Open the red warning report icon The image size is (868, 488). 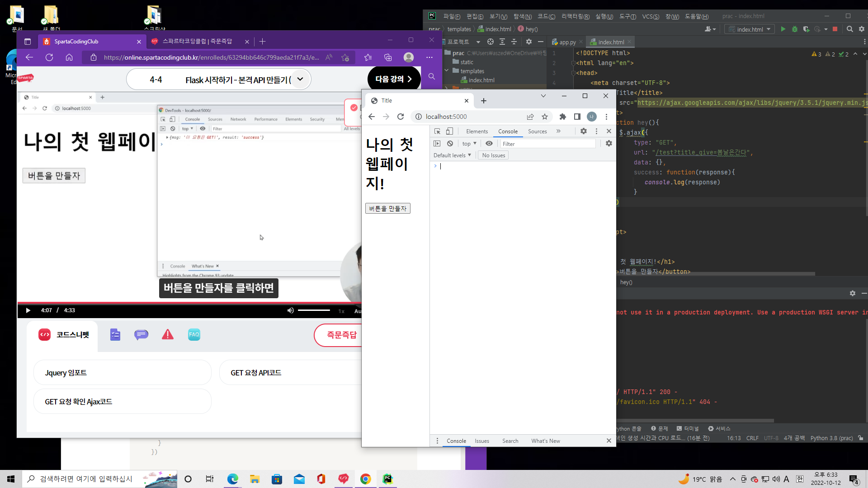(x=168, y=335)
